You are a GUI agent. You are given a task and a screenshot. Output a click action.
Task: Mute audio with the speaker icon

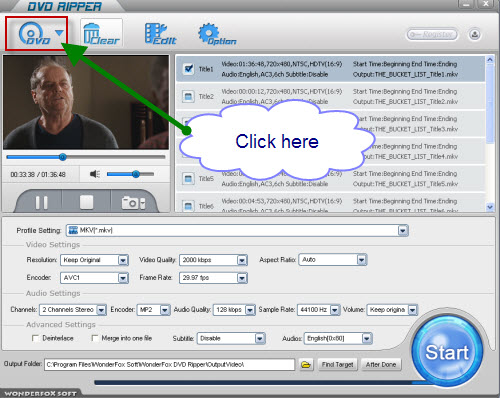pyautogui.click(x=95, y=174)
